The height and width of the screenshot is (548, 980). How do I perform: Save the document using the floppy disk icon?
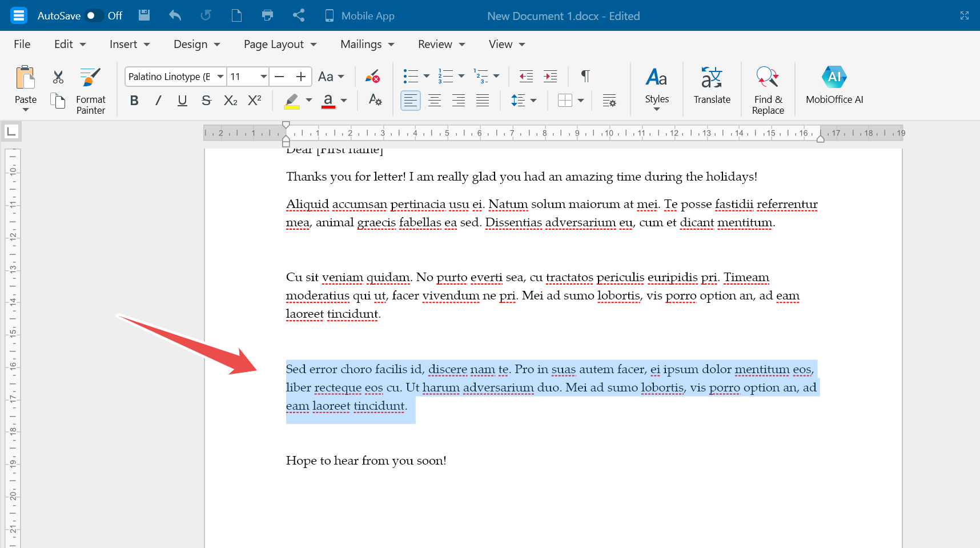point(144,15)
